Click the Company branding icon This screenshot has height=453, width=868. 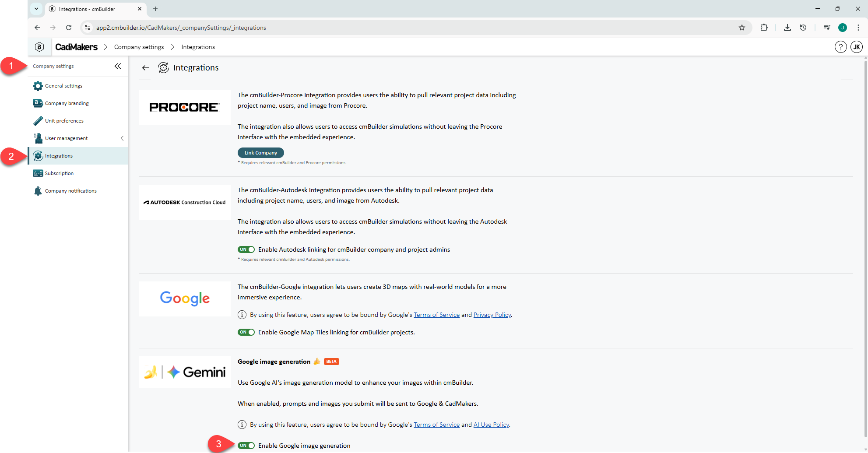(38, 103)
